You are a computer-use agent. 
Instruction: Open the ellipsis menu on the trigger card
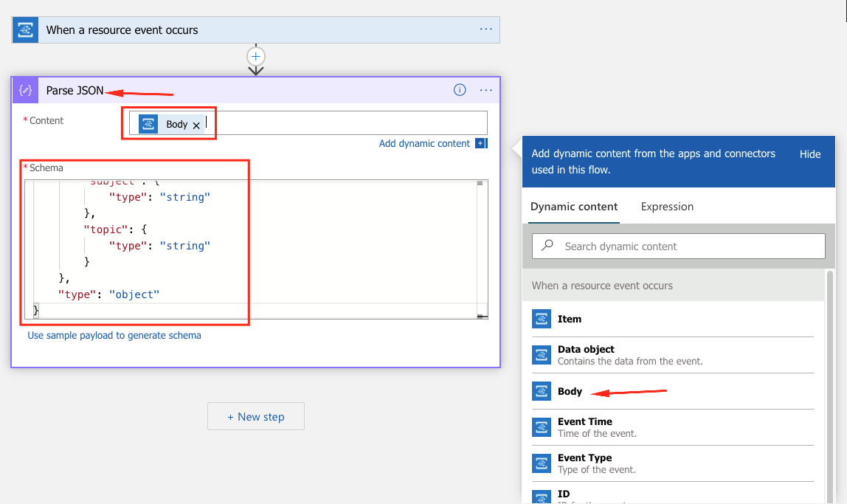pyautogui.click(x=486, y=30)
